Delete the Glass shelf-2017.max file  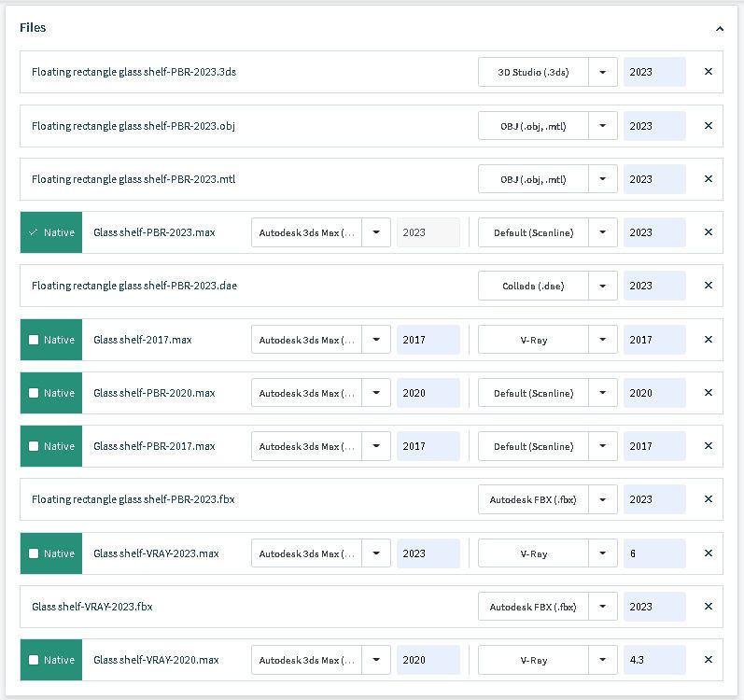pos(708,340)
